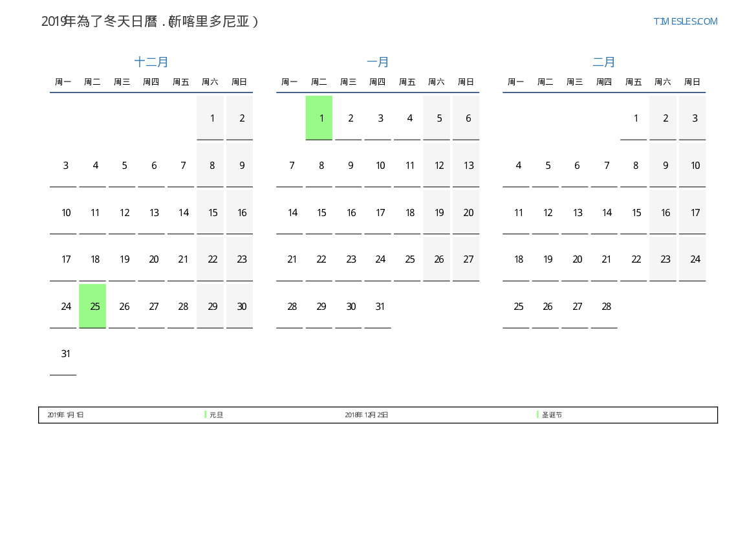Image resolution: width=756 pixels, height=535 pixels.
Task: Click the green marker beside 元旦
Action: [206, 415]
